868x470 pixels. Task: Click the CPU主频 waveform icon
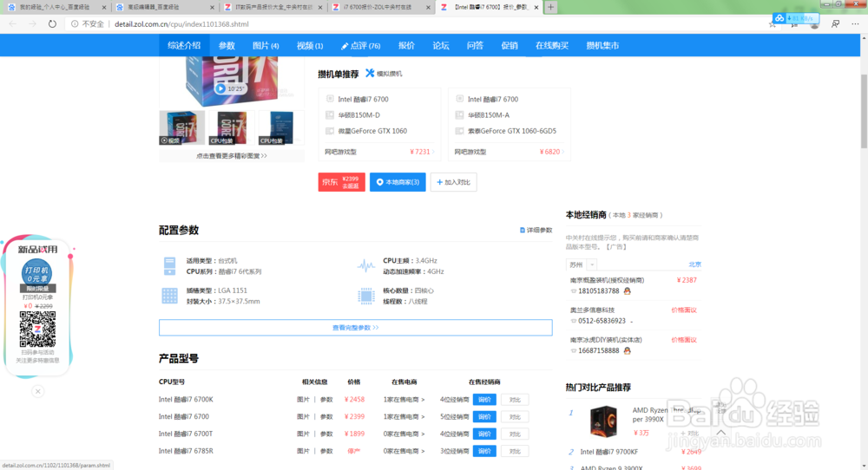click(x=366, y=266)
